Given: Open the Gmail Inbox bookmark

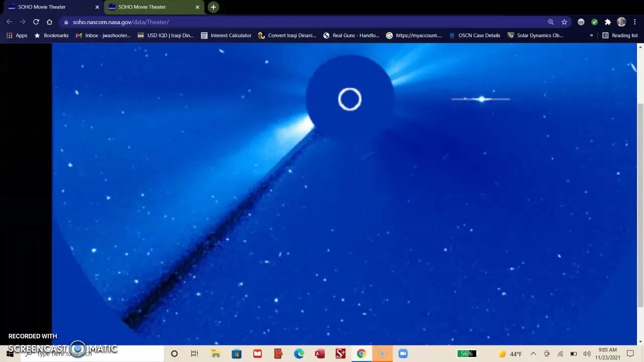Looking at the screenshot, I should point(103,36).
